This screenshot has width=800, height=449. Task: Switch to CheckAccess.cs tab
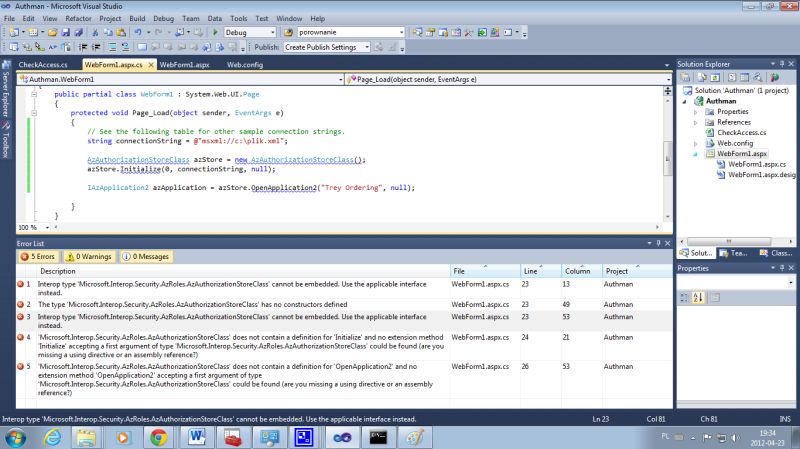tap(43, 65)
